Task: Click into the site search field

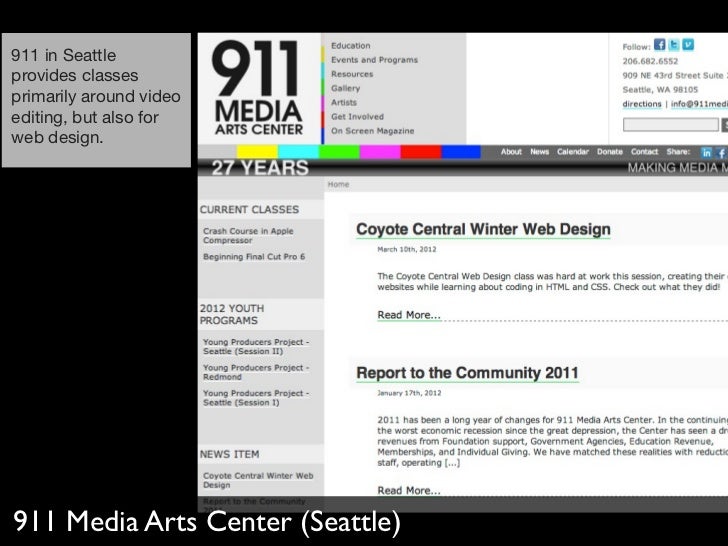Action: pos(670,124)
